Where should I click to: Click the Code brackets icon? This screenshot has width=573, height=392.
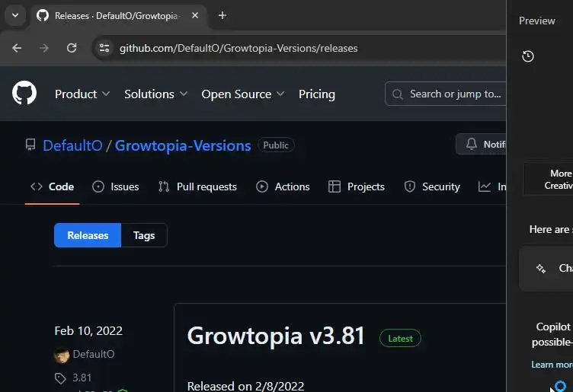tap(37, 187)
